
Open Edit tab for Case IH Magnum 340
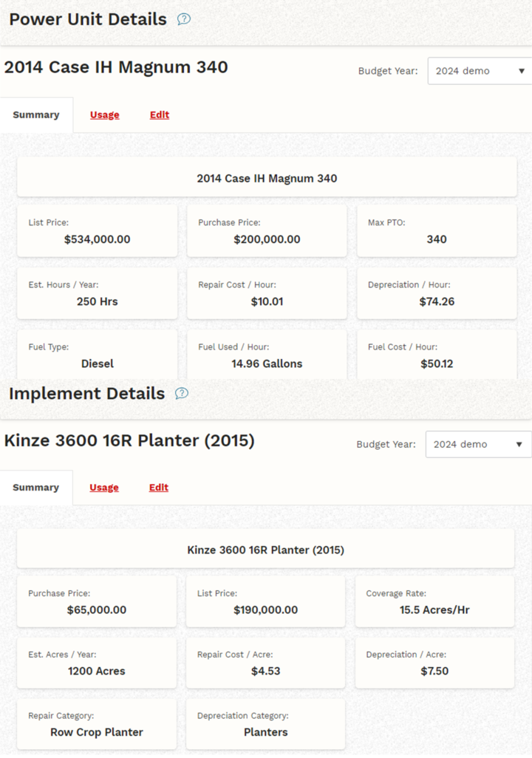click(160, 115)
